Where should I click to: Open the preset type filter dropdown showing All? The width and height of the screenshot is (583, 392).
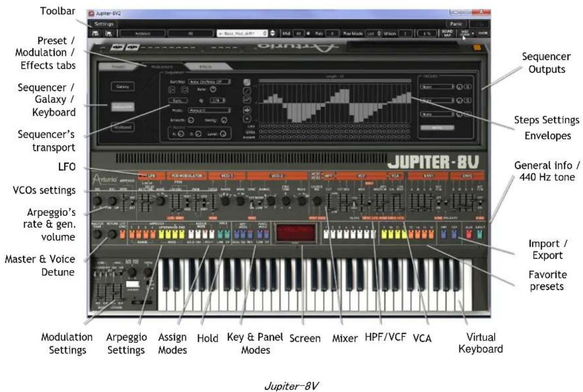pos(190,33)
